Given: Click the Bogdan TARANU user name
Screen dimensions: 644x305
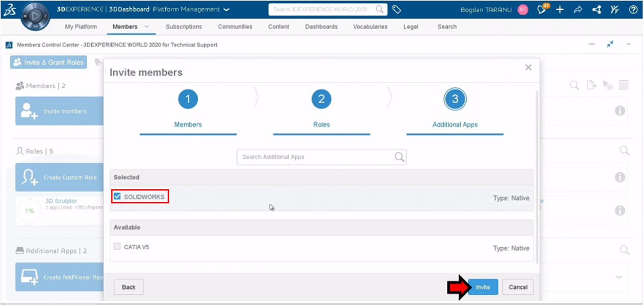Looking at the screenshot, I should click(486, 9).
